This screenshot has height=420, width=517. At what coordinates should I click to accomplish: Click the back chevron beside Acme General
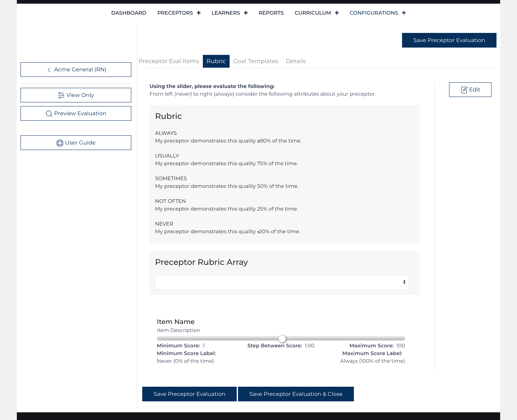(49, 70)
